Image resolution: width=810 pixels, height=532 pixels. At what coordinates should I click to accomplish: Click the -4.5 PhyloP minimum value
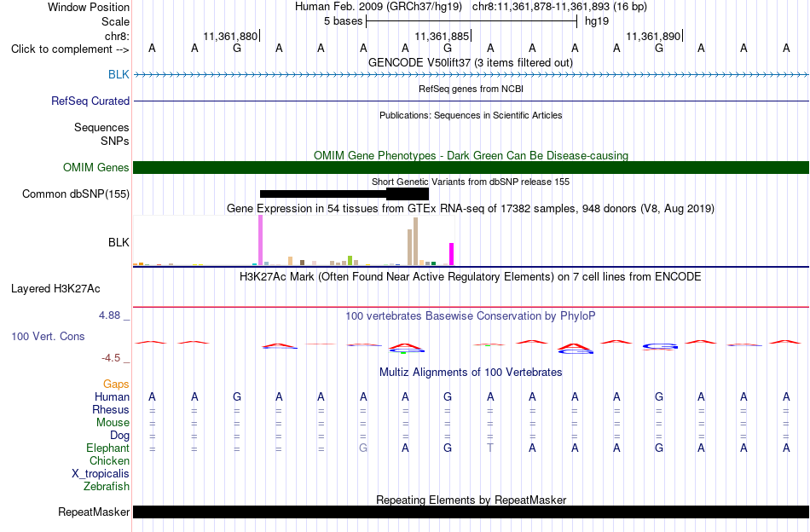111,357
